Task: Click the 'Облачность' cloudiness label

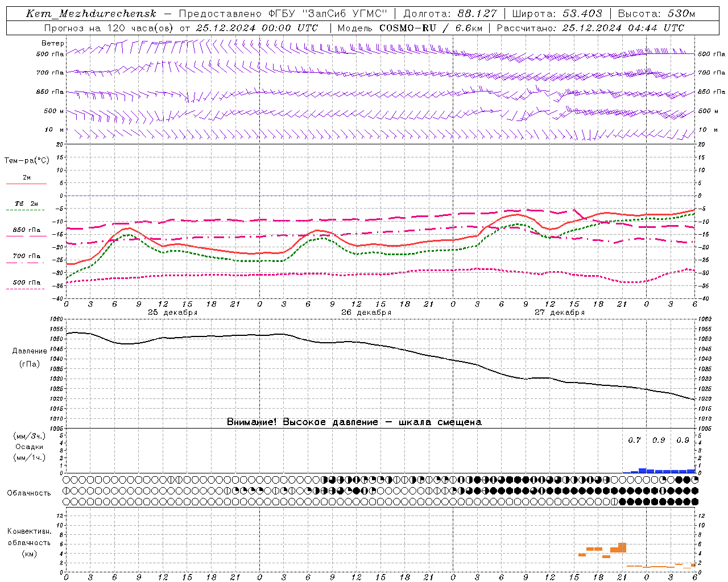Action: point(29,493)
